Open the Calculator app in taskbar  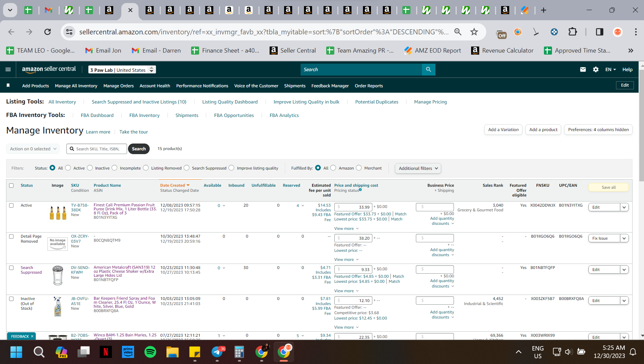click(x=239, y=352)
